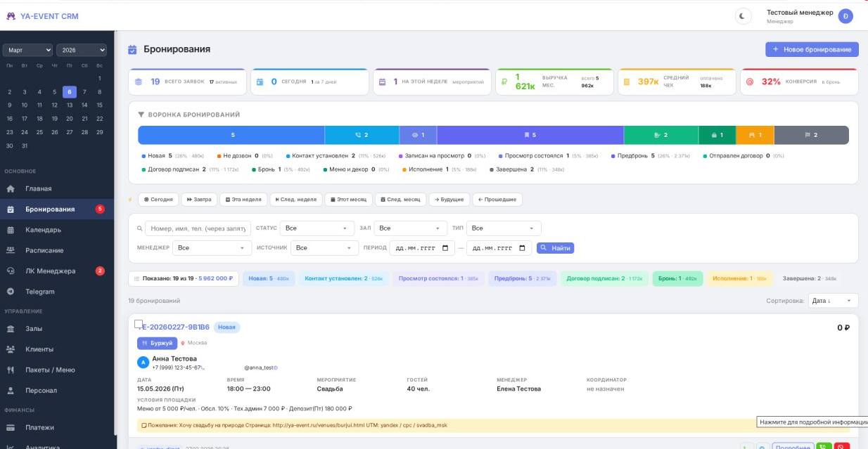Click the user avatar in header
Viewport: 868px width, 449px height.
pyautogui.click(x=845, y=16)
